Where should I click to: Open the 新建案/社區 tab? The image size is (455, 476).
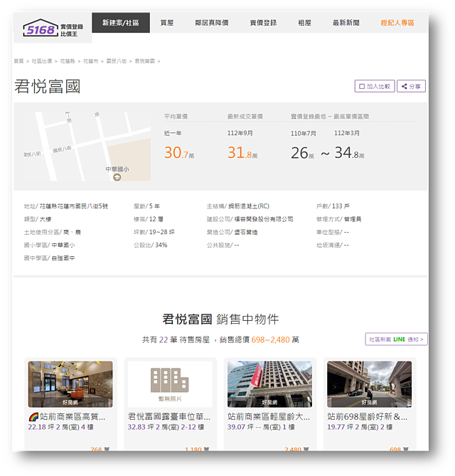pos(121,23)
